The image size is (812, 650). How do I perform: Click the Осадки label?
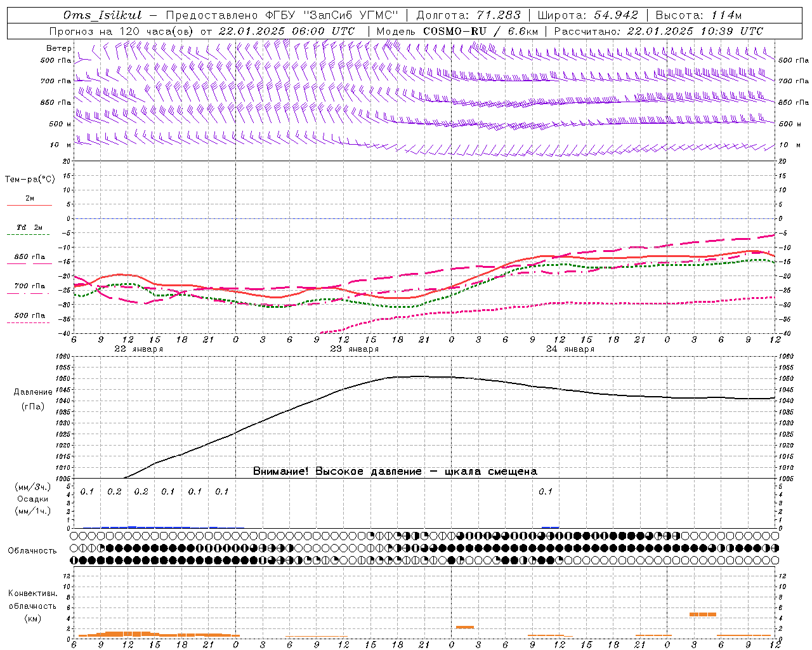[32, 499]
